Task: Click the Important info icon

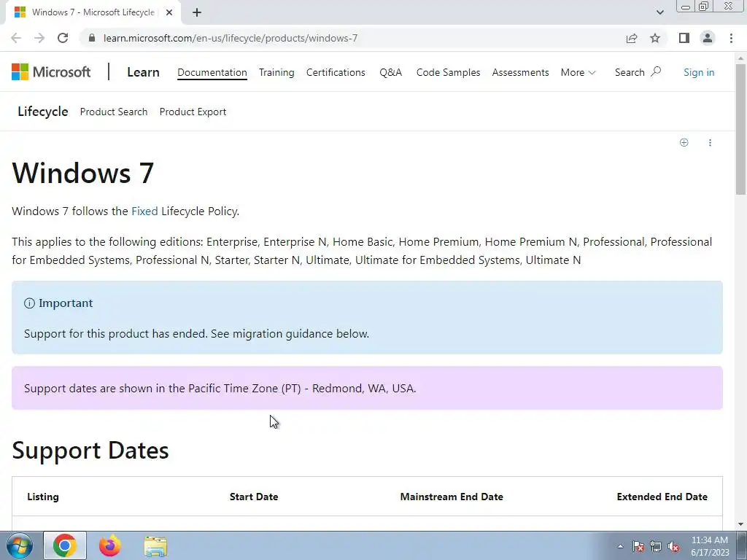Action: coord(29,303)
